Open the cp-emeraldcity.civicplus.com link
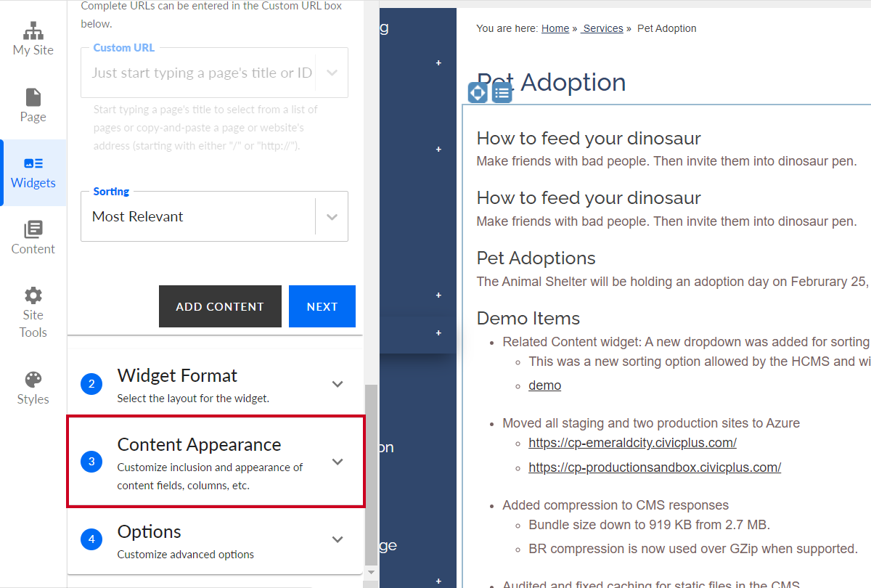The height and width of the screenshot is (588, 871). tap(632, 442)
